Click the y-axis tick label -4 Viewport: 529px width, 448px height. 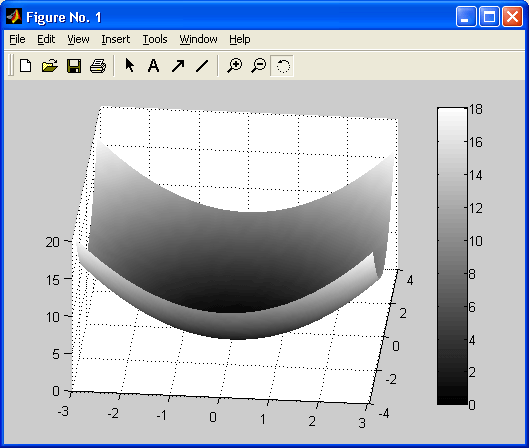point(384,413)
